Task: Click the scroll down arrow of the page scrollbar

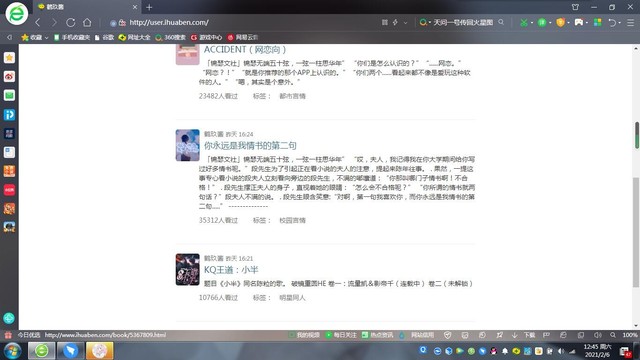Action: tap(636, 326)
